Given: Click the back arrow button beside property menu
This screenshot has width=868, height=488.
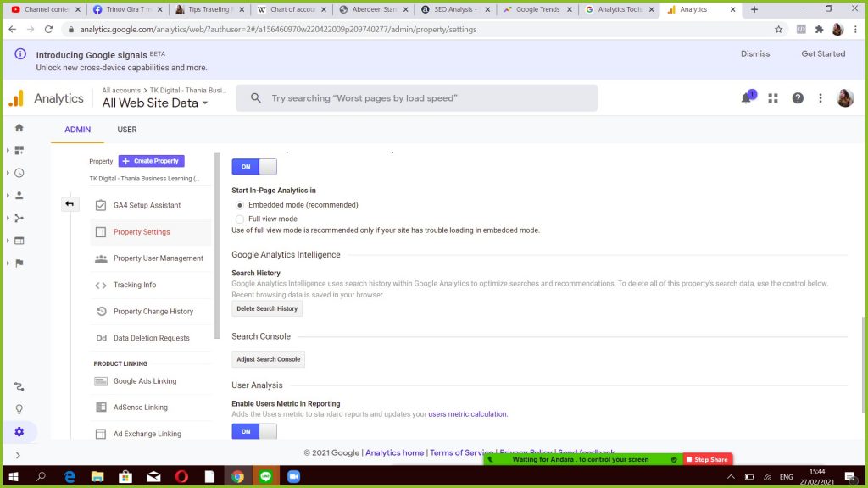Looking at the screenshot, I should point(70,204).
